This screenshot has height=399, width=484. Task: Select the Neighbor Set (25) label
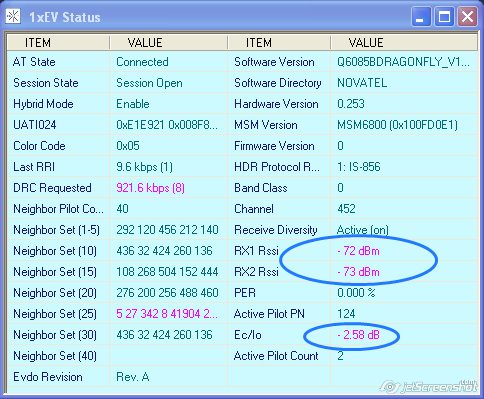tap(55, 314)
